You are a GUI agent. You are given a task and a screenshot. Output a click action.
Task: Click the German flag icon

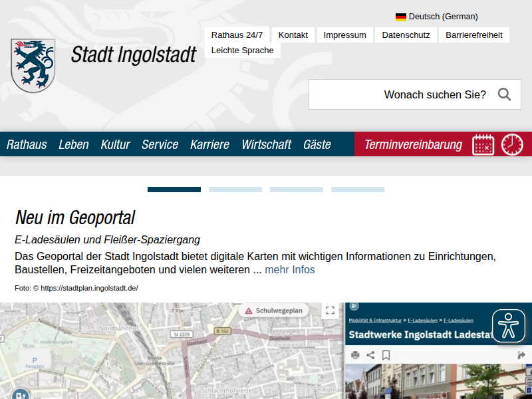(x=401, y=17)
